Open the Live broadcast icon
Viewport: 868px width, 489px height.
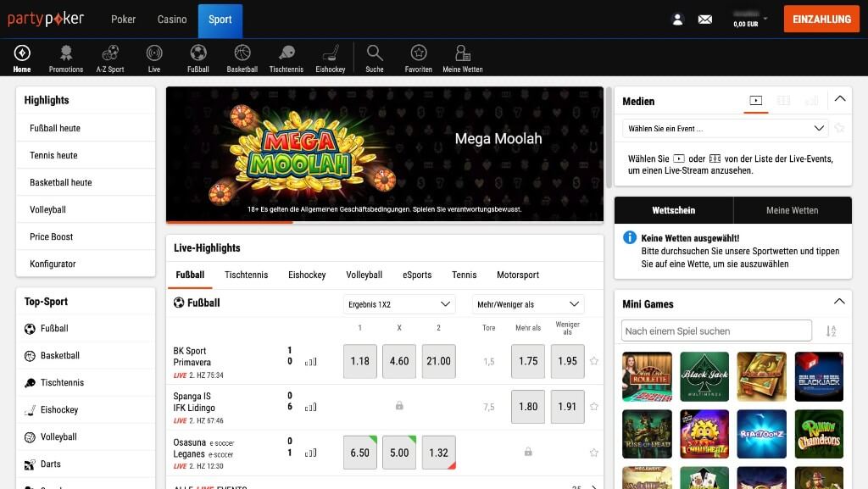coord(154,53)
